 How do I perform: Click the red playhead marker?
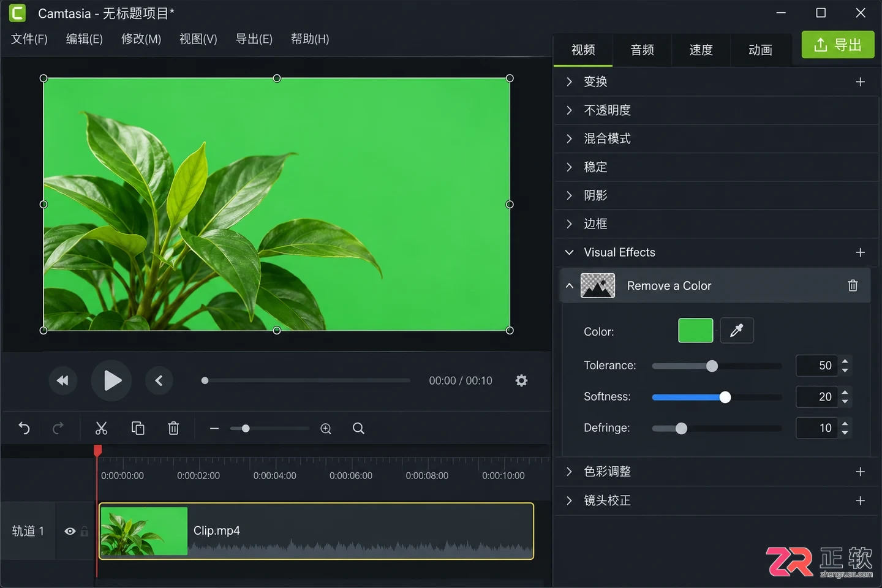[x=97, y=451]
